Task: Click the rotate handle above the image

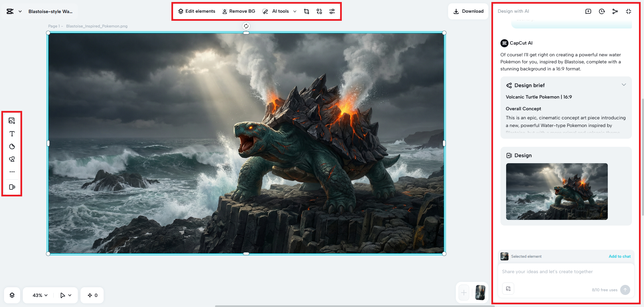Action: coord(246,26)
